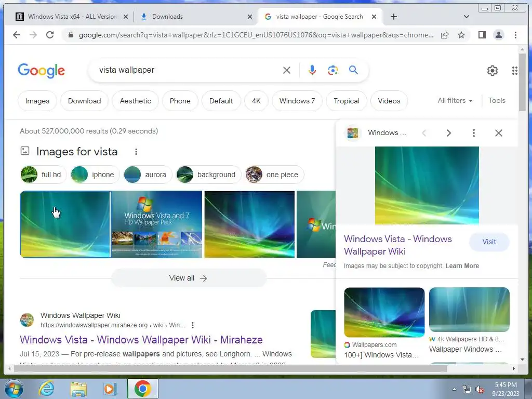
Task: Select the background image chip
Action: click(x=208, y=175)
